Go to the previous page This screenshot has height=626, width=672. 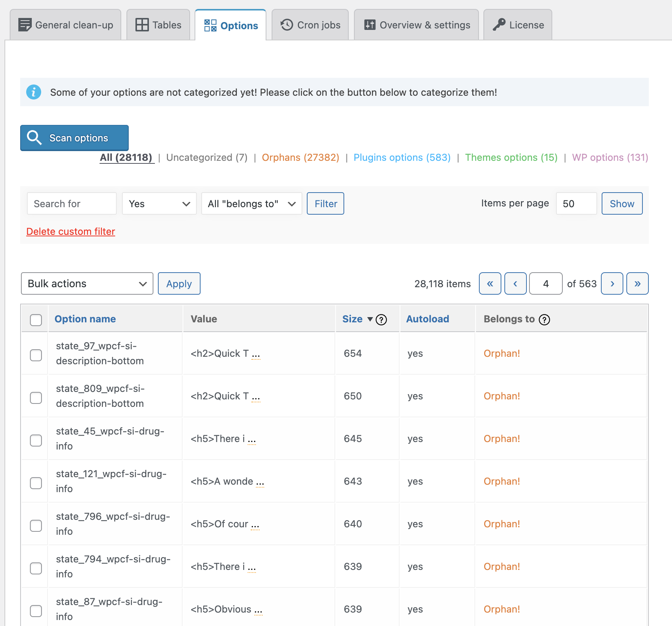(516, 283)
